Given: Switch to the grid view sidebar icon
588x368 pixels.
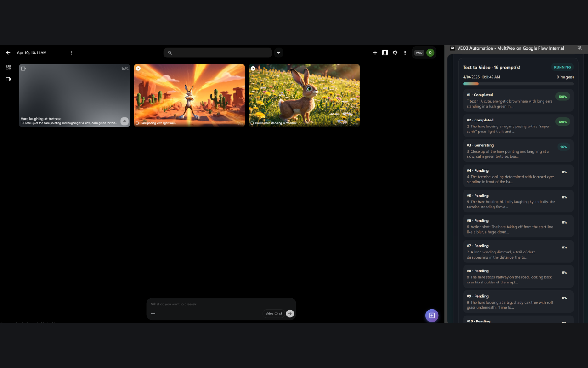Looking at the screenshot, I should click(x=8, y=67).
